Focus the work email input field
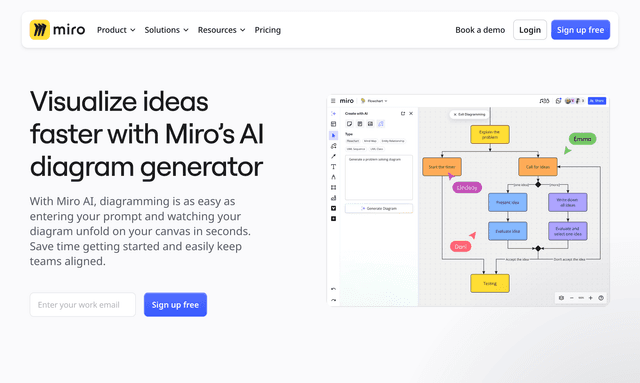Image resolution: width=640 pixels, height=383 pixels. click(82, 305)
